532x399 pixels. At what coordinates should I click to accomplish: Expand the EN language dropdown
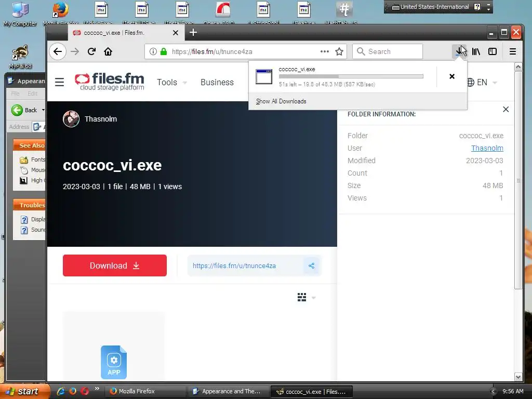tap(495, 83)
